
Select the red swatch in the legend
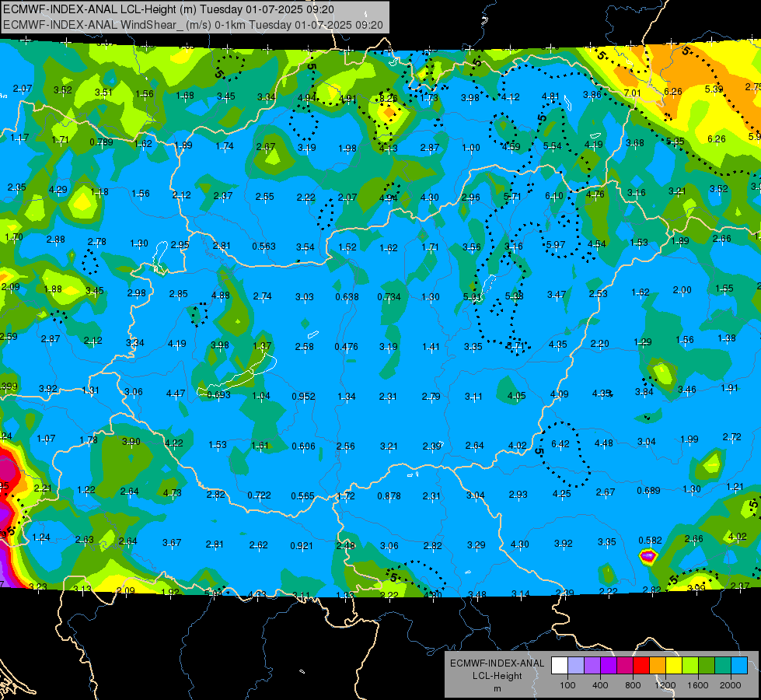click(x=641, y=666)
